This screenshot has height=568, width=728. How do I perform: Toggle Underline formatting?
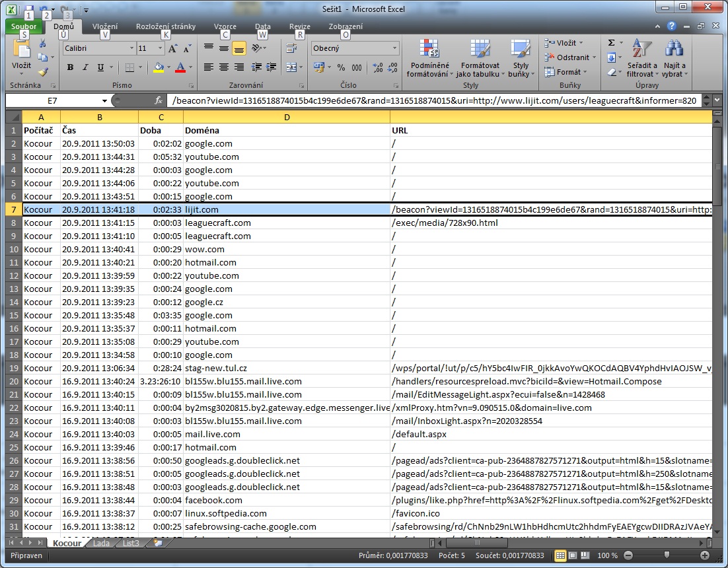pos(100,67)
